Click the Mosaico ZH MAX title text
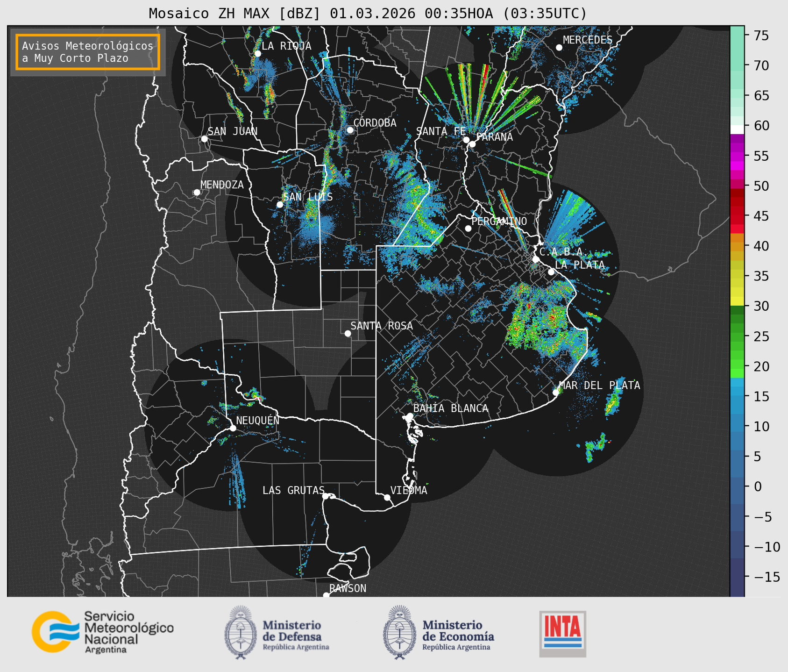The height and width of the screenshot is (672, 788). pyautogui.click(x=367, y=13)
